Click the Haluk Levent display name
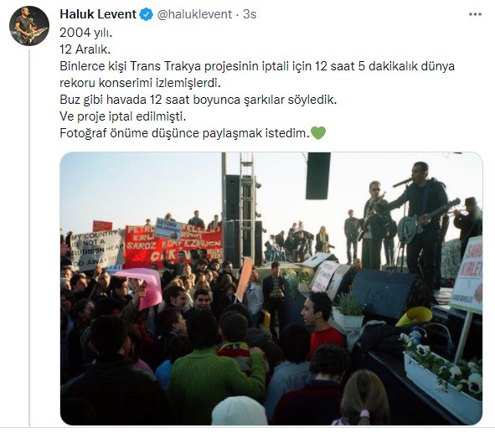 coord(98,14)
